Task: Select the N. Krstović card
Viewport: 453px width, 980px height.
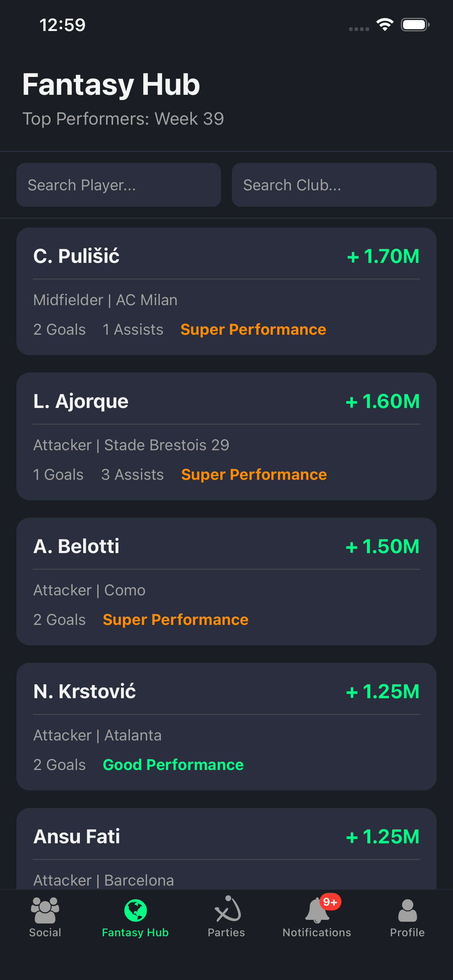Action: [x=226, y=726]
